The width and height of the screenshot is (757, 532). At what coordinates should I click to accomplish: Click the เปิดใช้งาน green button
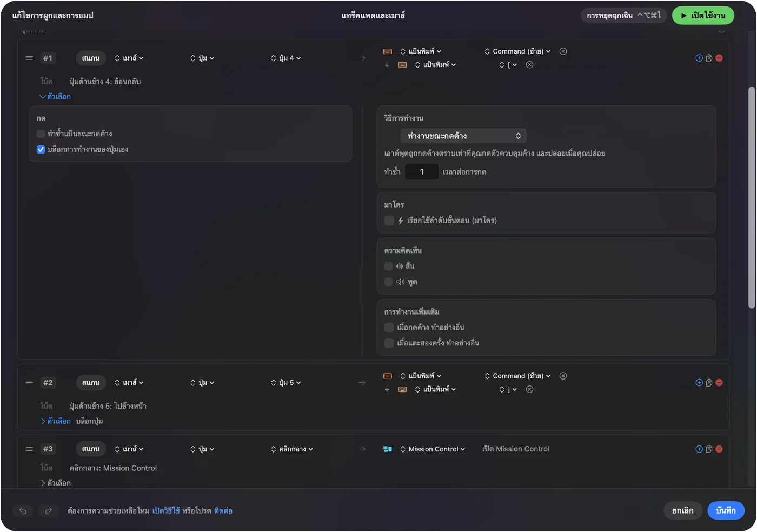[703, 15]
